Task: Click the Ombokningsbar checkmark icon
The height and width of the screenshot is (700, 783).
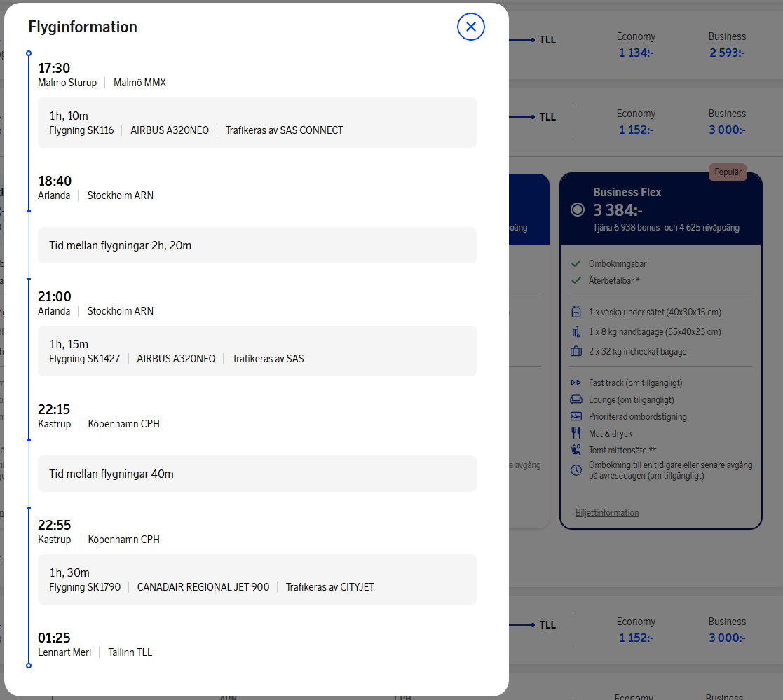Action: tap(576, 263)
